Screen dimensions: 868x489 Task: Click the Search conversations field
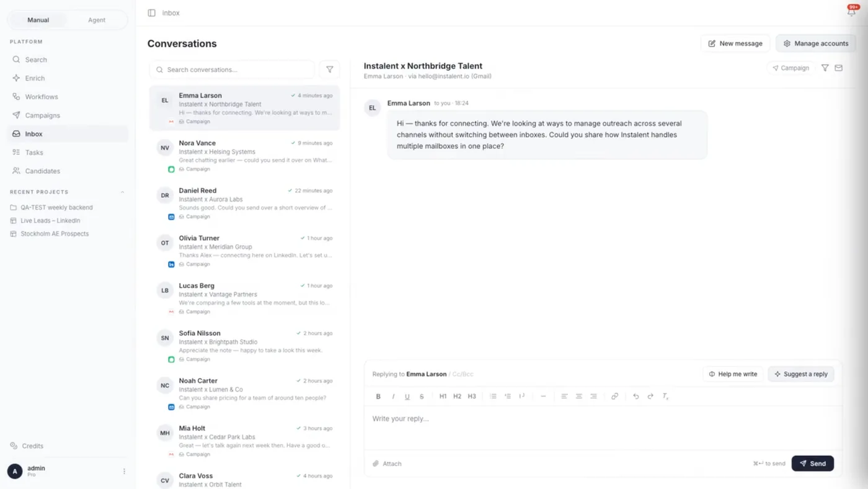point(232,70)
